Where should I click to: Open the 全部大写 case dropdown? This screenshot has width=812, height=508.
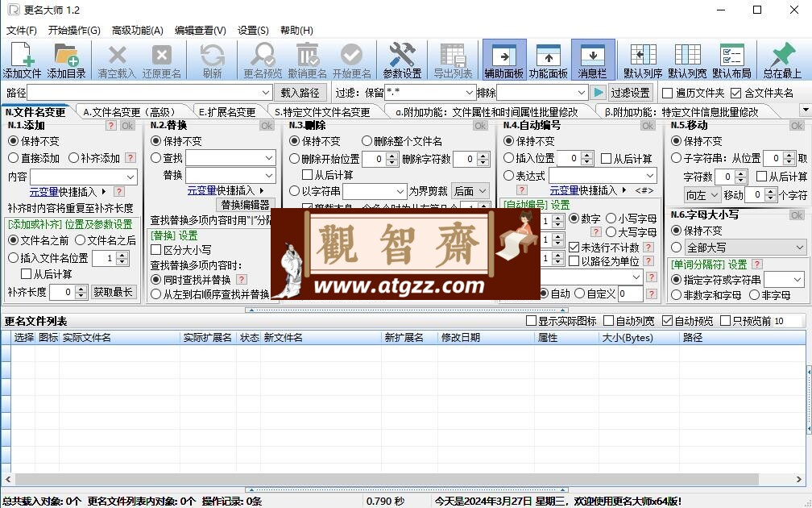[746, 248]
